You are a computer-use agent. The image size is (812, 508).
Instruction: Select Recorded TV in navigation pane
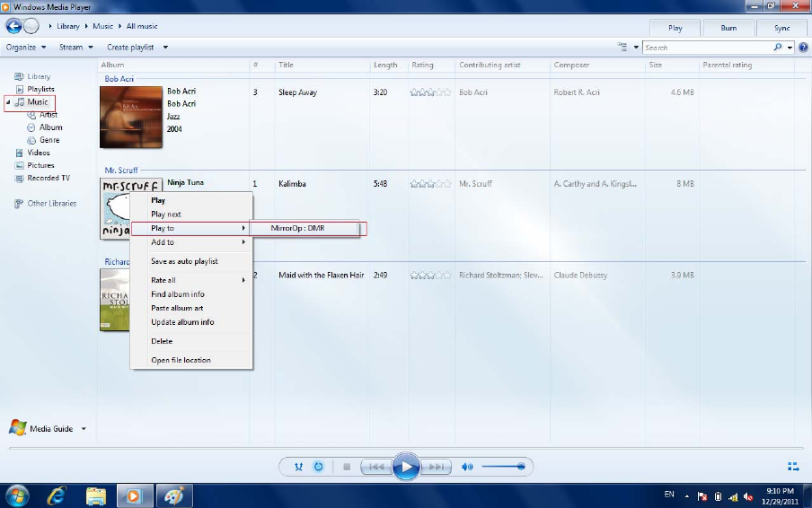(42, 178)
